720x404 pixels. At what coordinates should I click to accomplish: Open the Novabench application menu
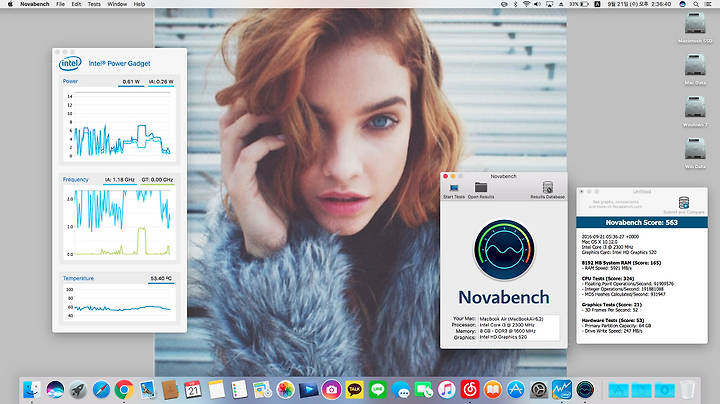(34, 4)
